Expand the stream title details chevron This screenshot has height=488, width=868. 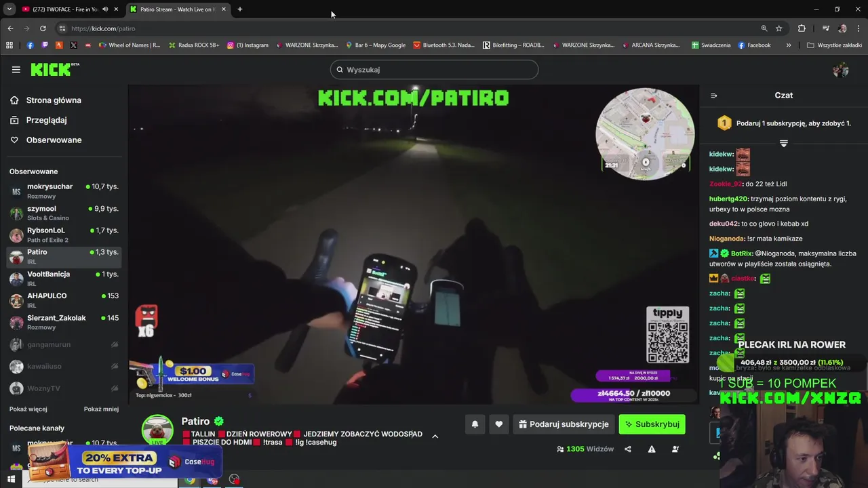click(435, 436)
